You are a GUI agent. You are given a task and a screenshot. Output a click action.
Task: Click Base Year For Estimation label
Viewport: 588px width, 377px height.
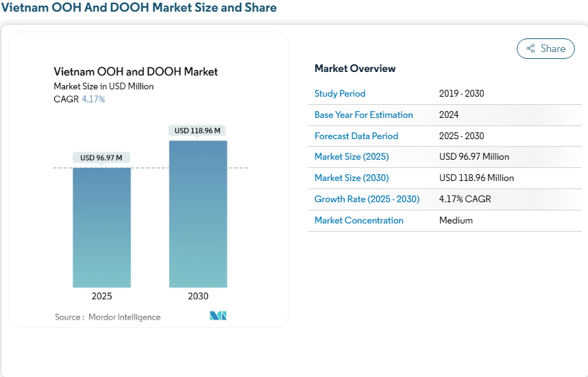[x=364, y=115]
